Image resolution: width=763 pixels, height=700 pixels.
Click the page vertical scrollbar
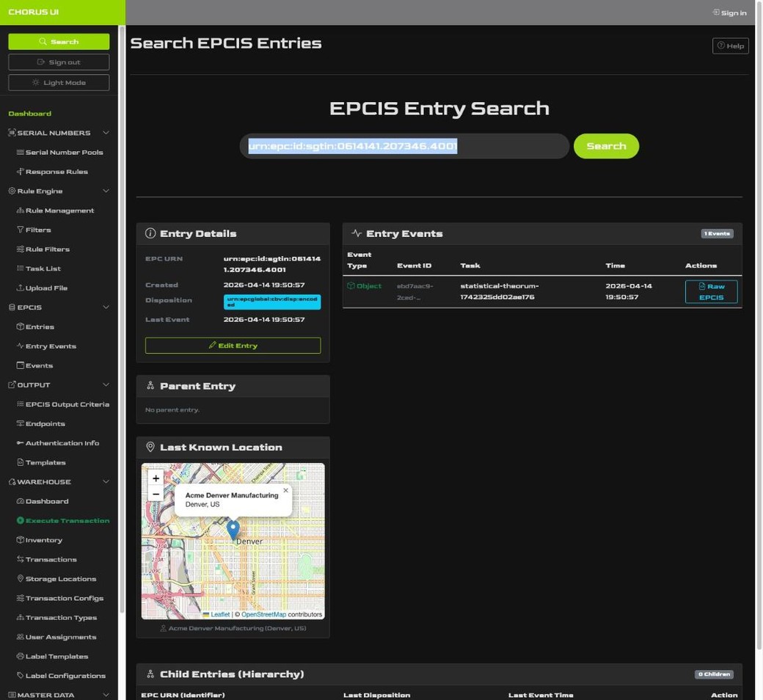click(759, 325)
